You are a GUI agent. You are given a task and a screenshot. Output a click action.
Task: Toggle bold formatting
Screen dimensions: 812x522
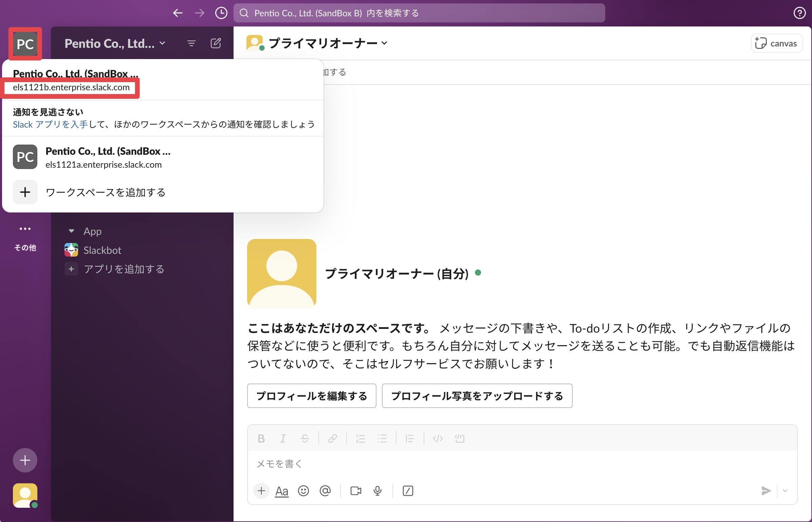(x=261, y=438)
